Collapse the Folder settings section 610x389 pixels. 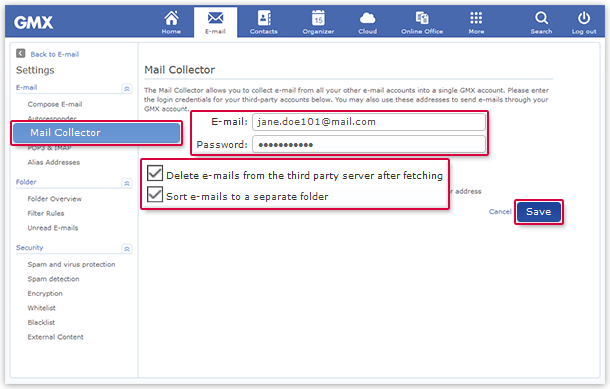tap(127, 183)
